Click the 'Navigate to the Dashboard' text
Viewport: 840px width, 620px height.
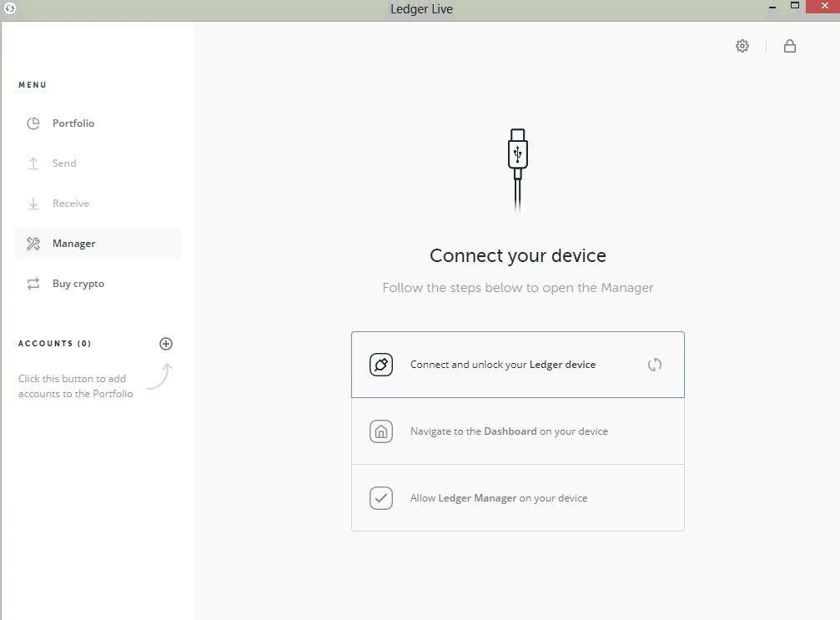tap(509, 431)
